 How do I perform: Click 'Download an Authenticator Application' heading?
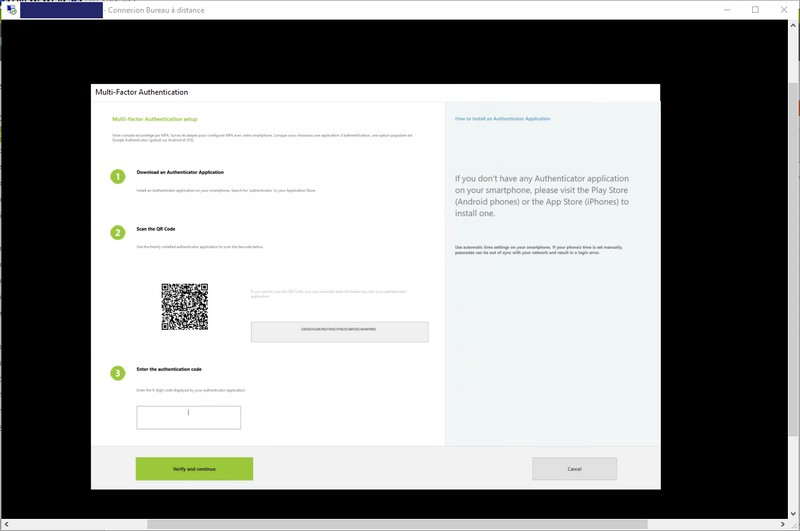tap(180, 172)
